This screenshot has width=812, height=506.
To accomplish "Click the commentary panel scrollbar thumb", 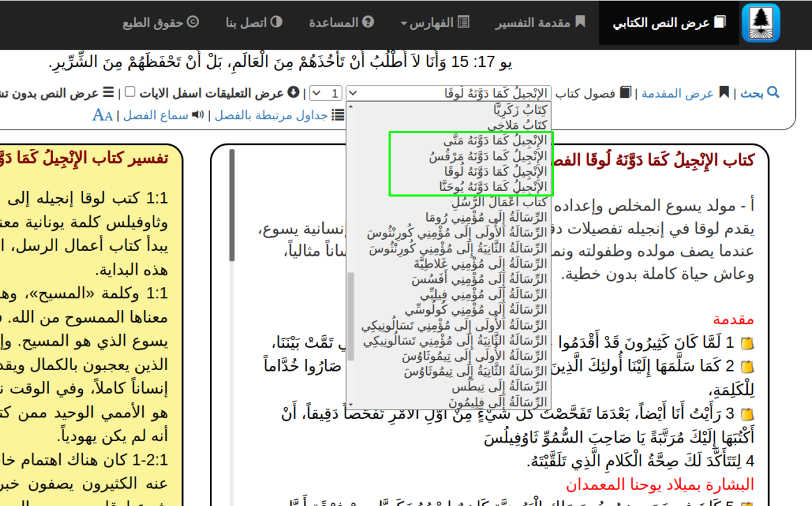I will [x=232, y=206].
